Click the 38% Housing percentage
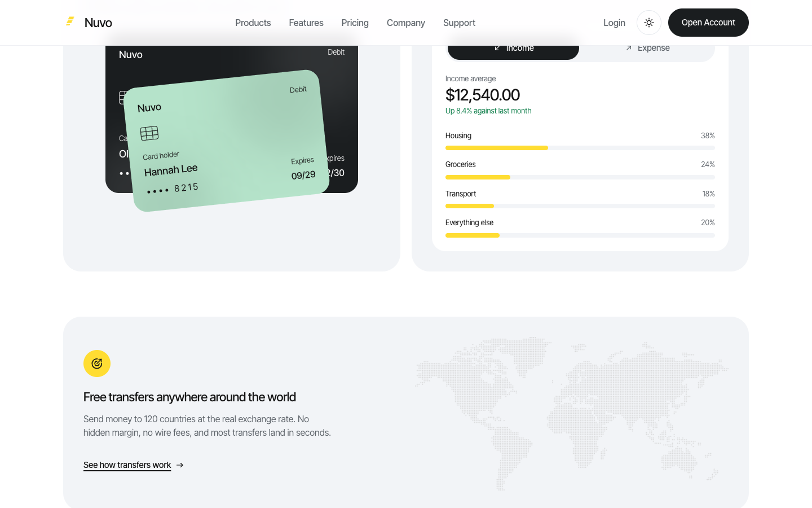Viewport: 812px width, 508px height. point(708,135)
